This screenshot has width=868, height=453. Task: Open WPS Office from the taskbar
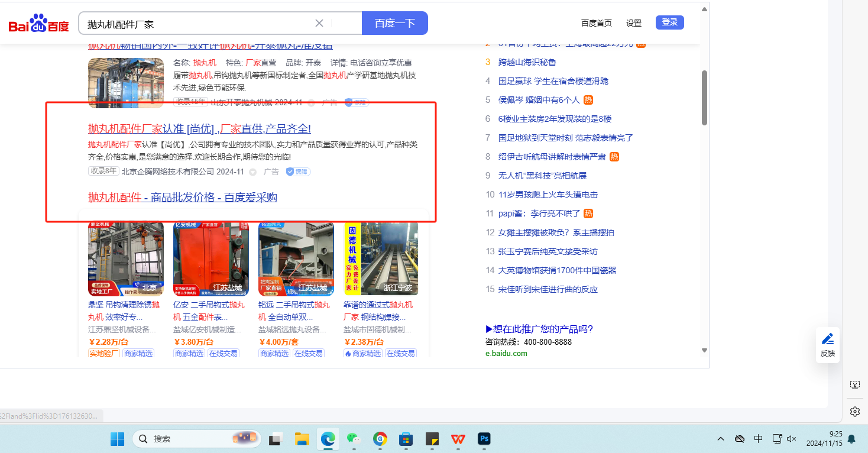tap(458, 439)
